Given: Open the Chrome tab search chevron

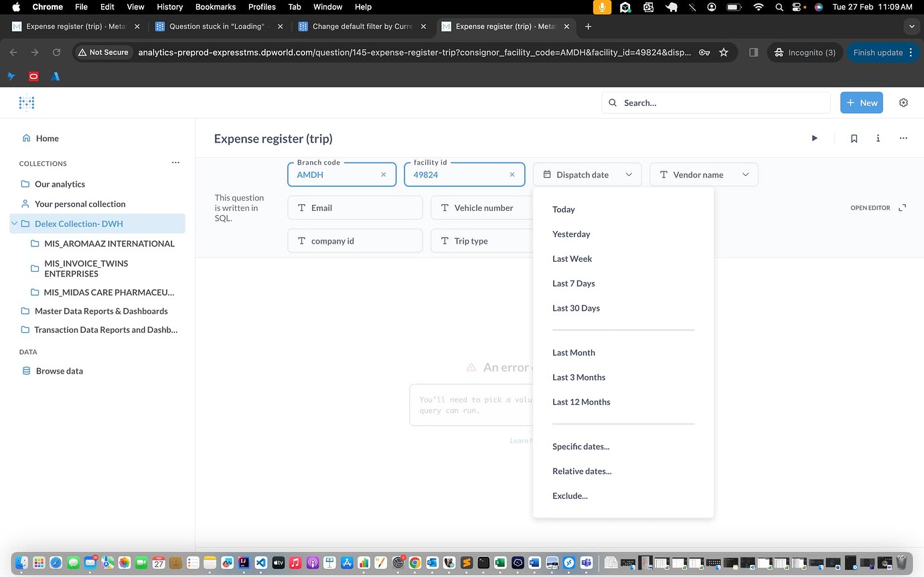Looking at the screenshot, I should pyautogui.click(x=911, y=27).
